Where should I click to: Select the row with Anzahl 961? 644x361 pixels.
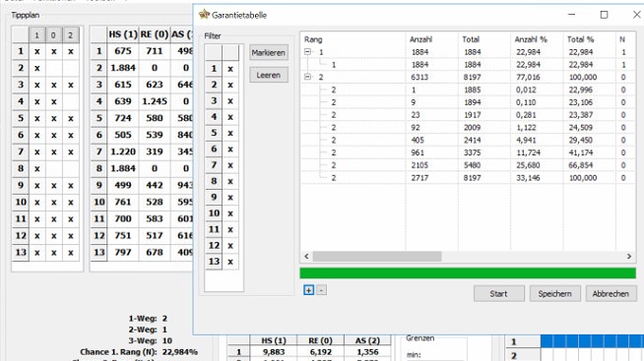pyautogui.click(x=468, y=152)
